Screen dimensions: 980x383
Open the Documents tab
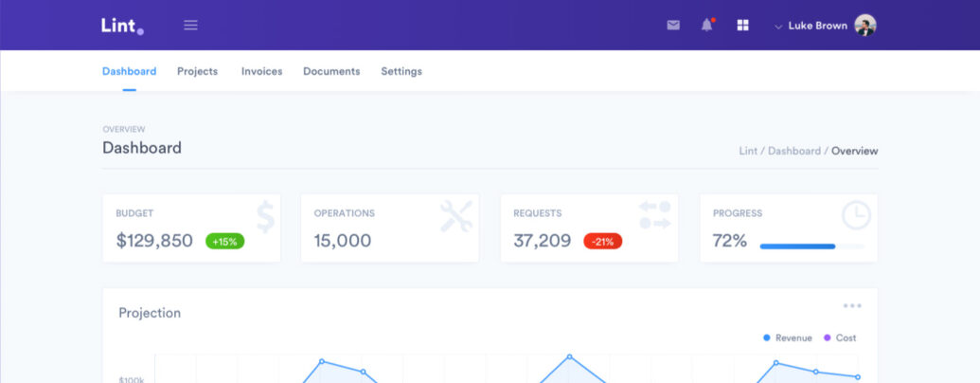click(x=331, y=71)
